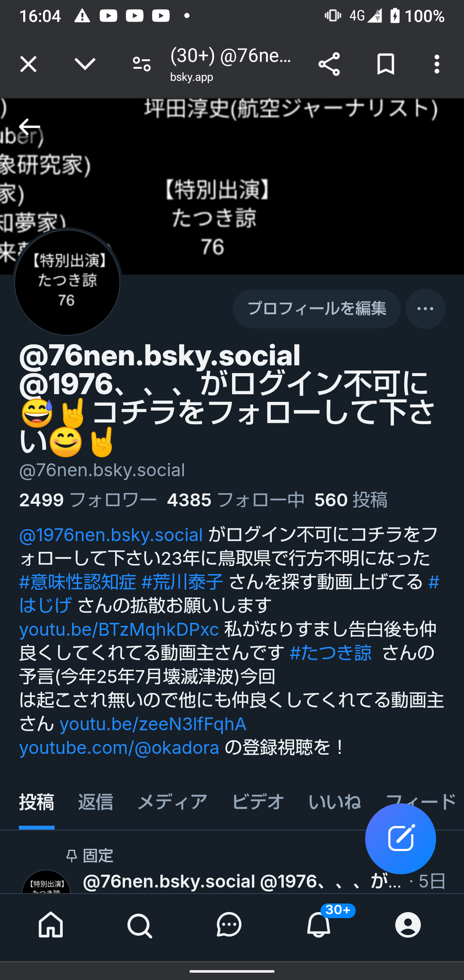Open browser three-dot overflow menu

pyautogui.click(x=437, y=64)
